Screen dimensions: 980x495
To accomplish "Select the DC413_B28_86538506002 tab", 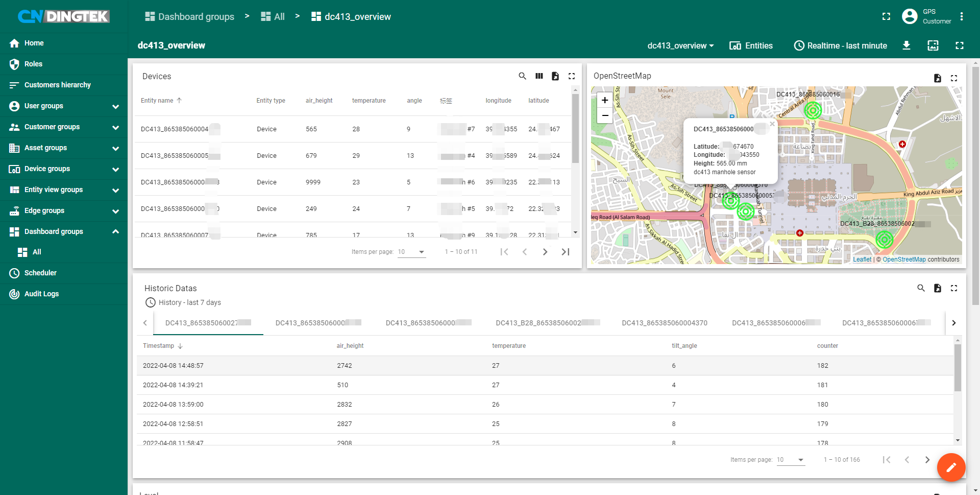I will [547, 323].
